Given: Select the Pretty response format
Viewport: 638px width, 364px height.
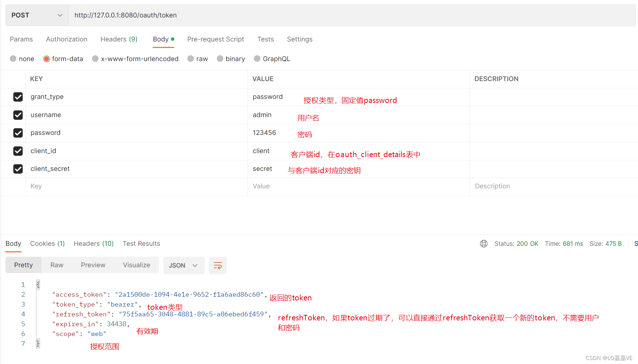Looking at the screenshot, I should pyautogui.click(x=23, y=265).
